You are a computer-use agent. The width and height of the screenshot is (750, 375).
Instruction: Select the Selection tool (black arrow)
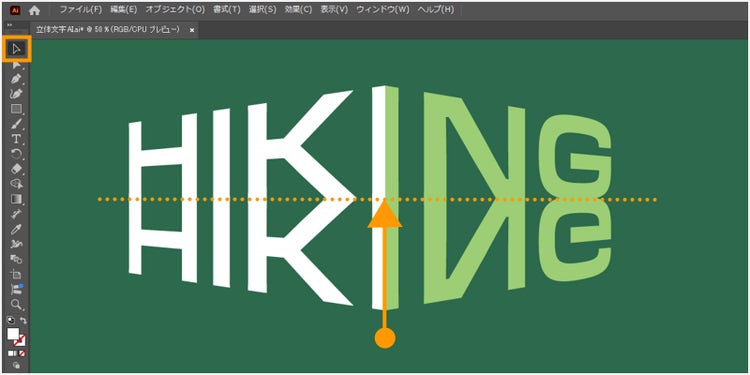(x=17, y=49)
